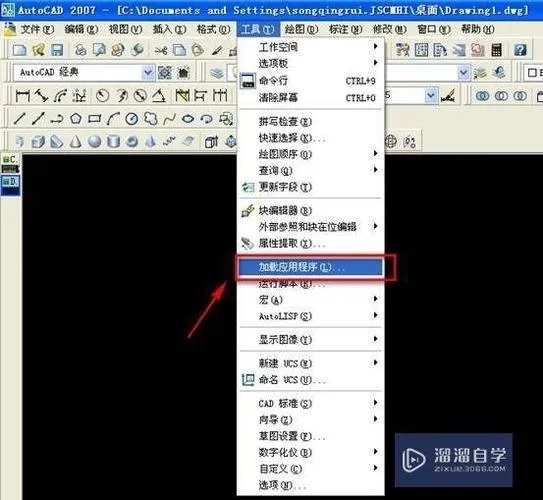
Task: Click the Workspace Settings gear icon
Action: click(x=164, y=73)
